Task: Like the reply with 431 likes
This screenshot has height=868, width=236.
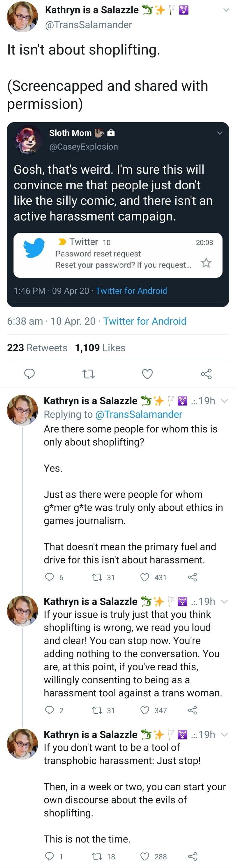Action: (x=145, y=577)
